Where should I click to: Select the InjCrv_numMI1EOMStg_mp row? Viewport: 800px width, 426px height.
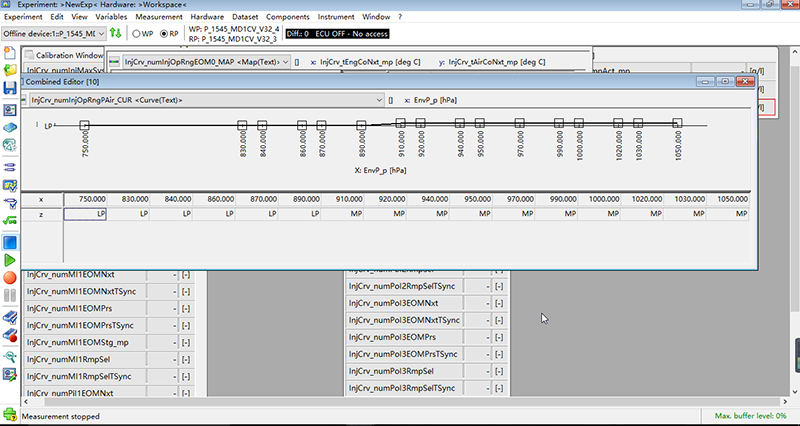[x=109, y=342]
